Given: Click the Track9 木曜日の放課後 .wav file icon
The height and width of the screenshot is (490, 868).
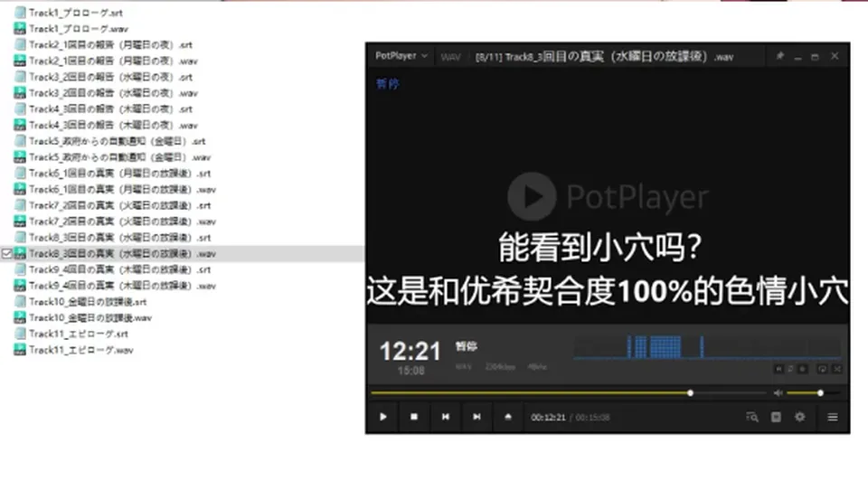Looking at the screenshot, I should [x=20, y=286].
